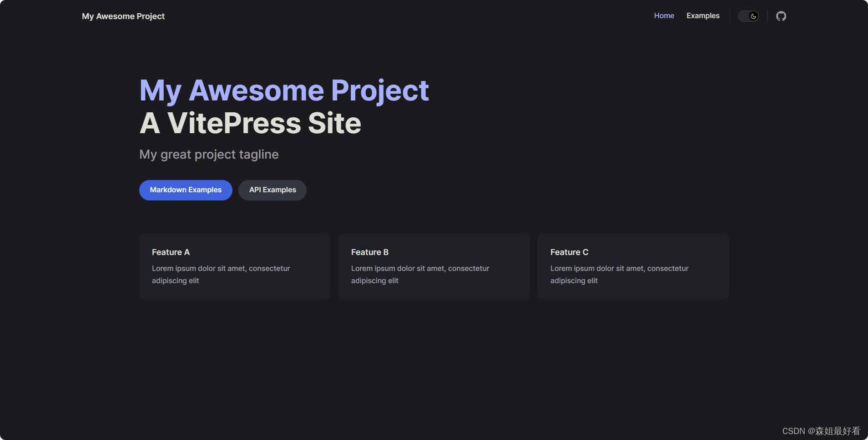Click the Markdown Examples button
Image resolution: width=868 pixels, height=440 pixels.
(185, 190)
